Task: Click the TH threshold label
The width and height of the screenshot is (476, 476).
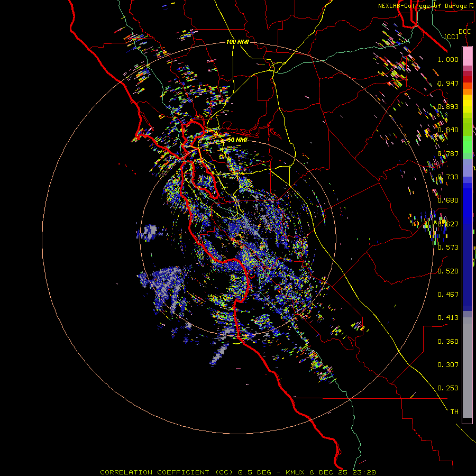Action: click(454, 412)
